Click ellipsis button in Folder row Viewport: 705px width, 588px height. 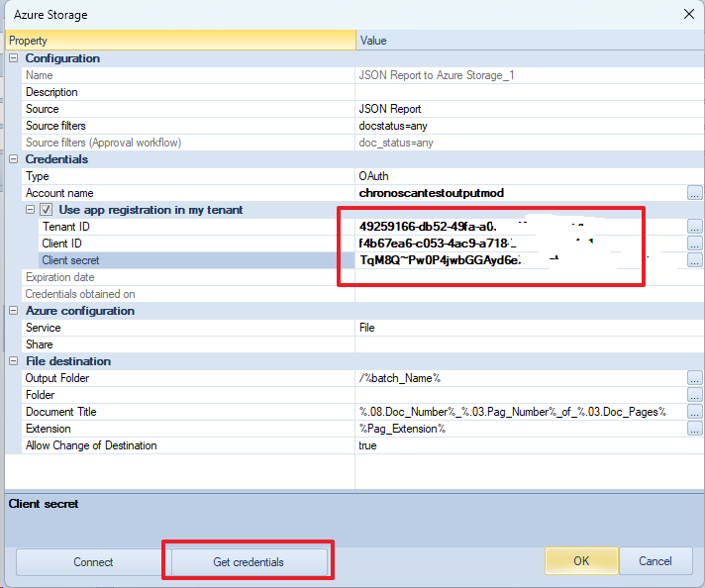click(695, 395)
